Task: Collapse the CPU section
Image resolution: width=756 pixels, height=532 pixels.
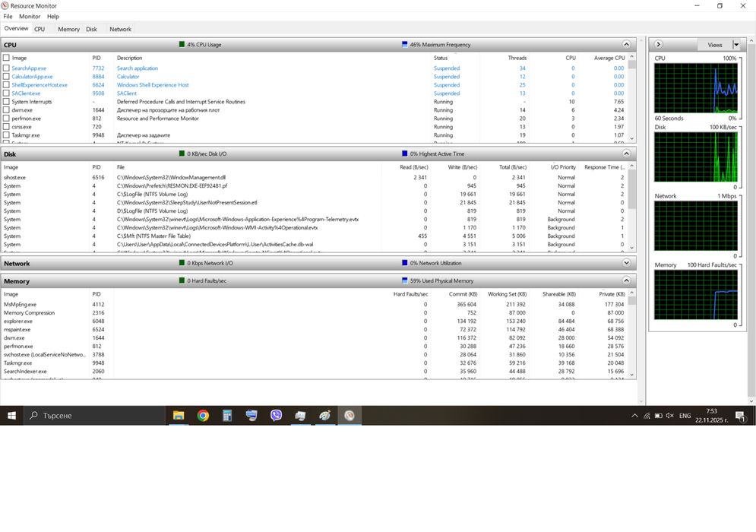Action: point(626,44)
